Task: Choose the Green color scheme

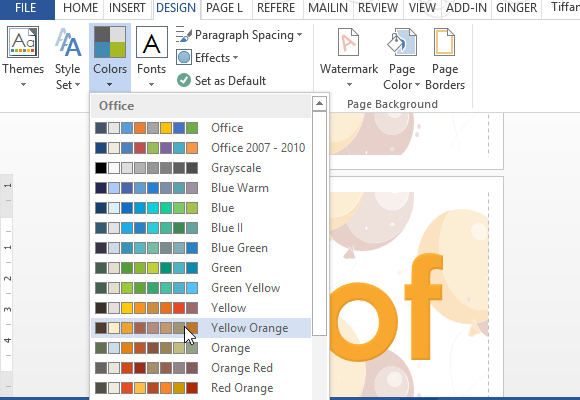Action: (201, 268)
